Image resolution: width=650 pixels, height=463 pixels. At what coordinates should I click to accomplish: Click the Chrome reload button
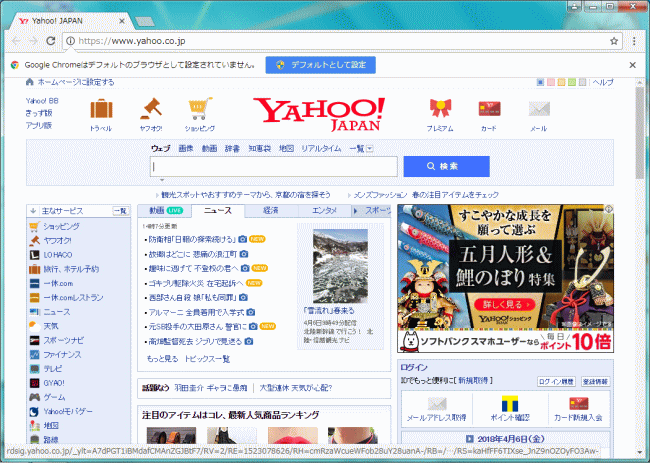(x=51, y=41)
